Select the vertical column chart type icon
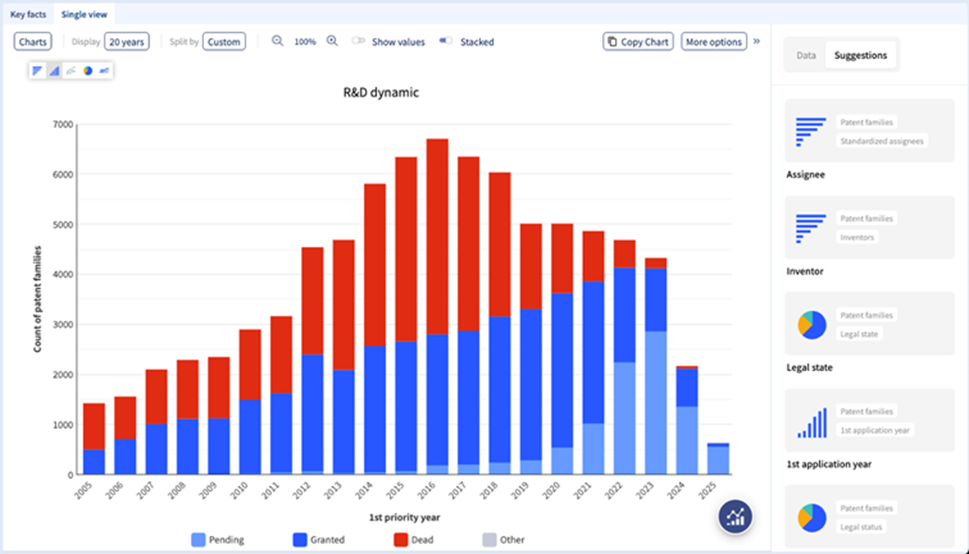The image size is (969, 554). click(54, 71)
